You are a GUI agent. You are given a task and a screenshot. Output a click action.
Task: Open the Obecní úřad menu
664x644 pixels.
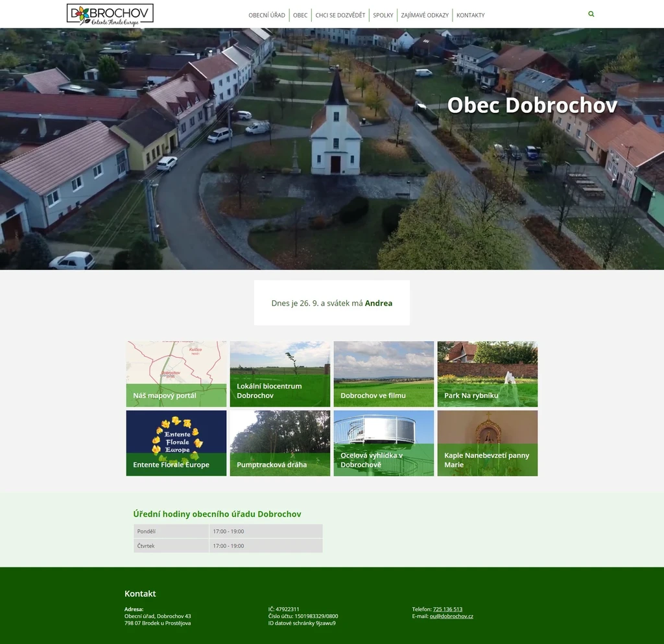click(267, 15)
